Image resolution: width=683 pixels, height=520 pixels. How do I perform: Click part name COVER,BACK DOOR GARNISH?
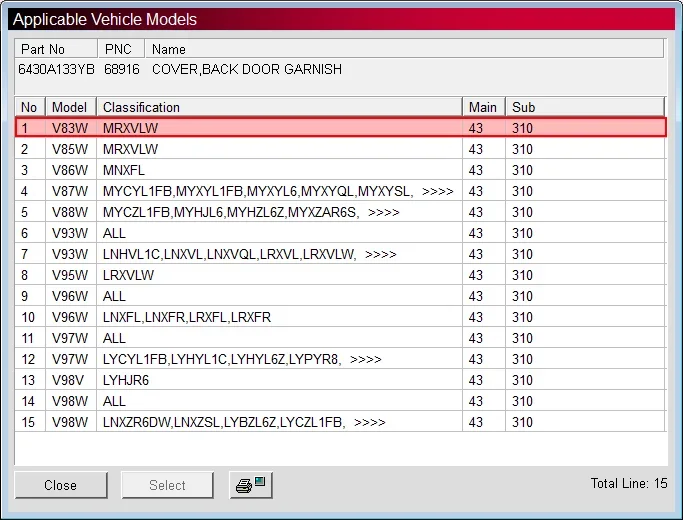pos(247,69)
